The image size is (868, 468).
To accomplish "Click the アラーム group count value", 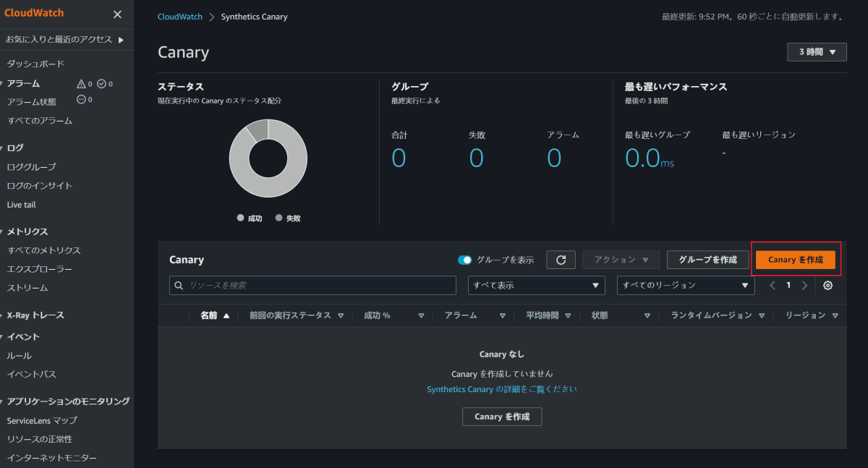I will click(x=554, y=158).
